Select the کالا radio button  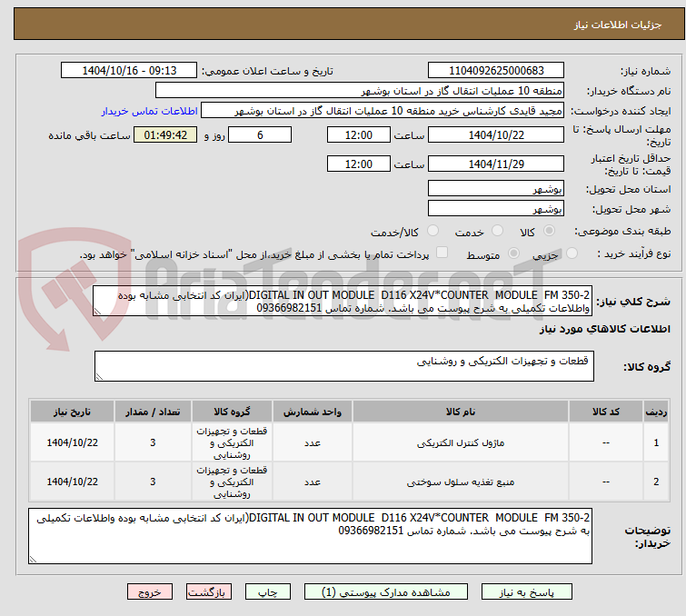pos(549,231)
